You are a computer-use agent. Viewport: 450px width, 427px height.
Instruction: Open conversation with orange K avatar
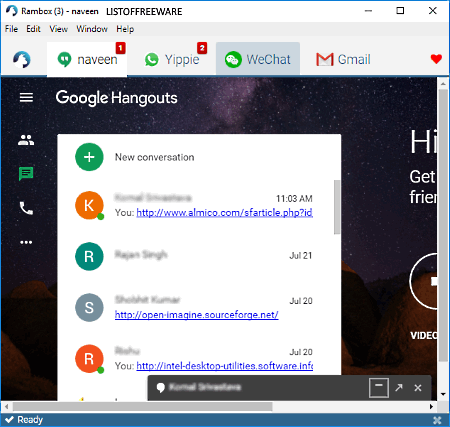click(89, 205)
